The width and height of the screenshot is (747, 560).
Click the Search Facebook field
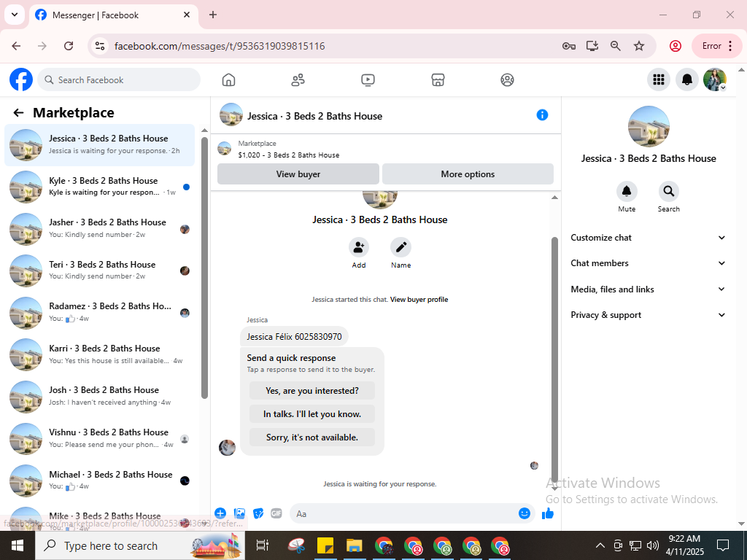[119, 79]
